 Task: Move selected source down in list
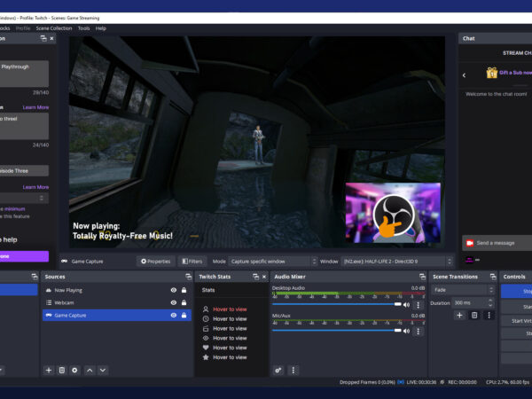point(103,370)
